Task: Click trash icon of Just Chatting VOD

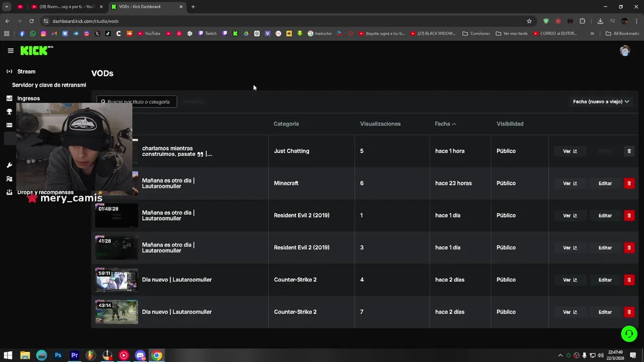Action: [x=629, y=151]
